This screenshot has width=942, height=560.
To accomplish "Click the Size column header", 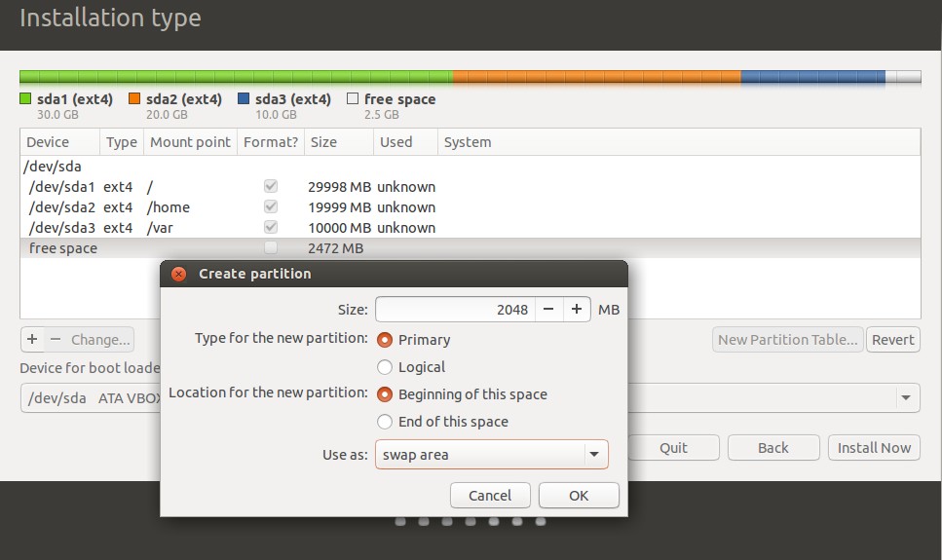I will pyautogui.click(x=339, y=142).
